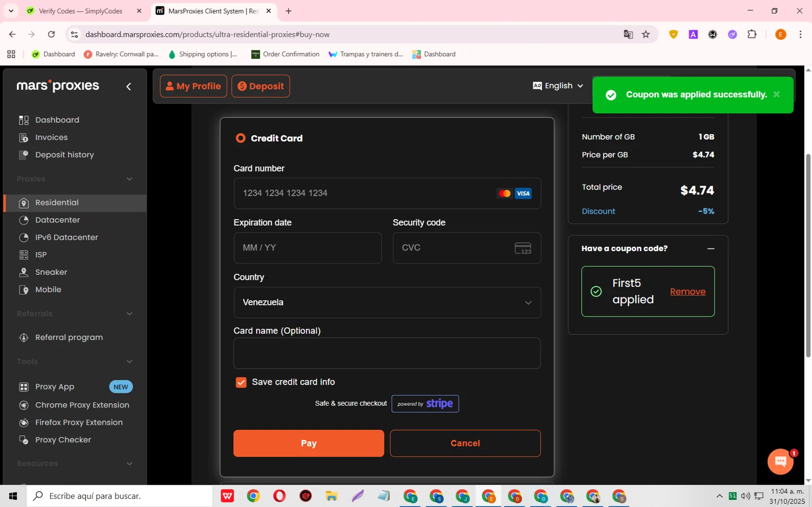The height and width of the screenshot is (507, 812).
Task: Open the Extensions puzzle icon
Action: (x=752, y=34)
